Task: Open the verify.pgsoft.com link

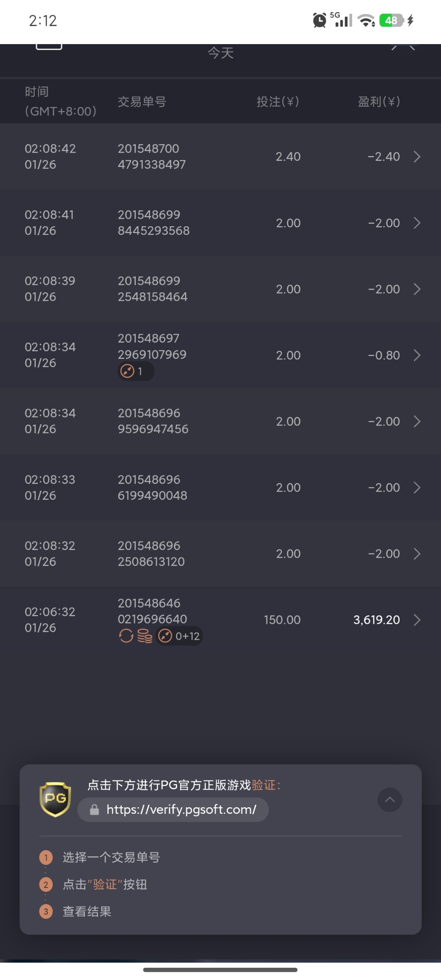Action: tap(181, 810)
